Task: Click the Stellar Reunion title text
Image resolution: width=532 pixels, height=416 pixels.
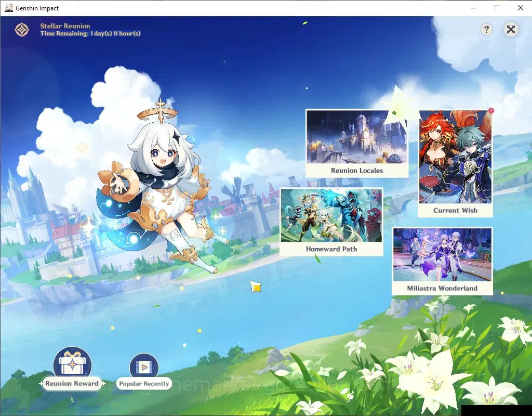Action: click(x=65, y=26)
